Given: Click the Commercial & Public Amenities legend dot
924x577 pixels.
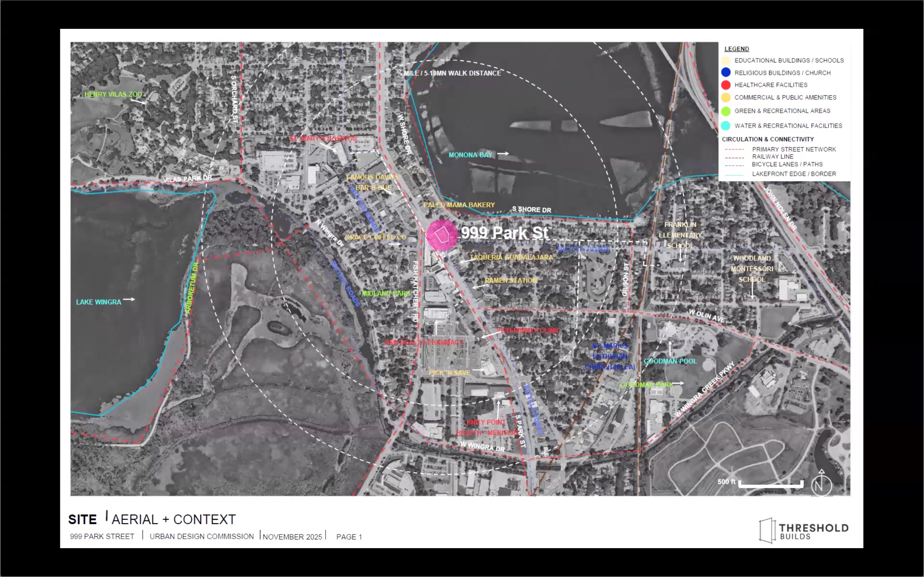Looking at the screenshot, I should coord(725,98).
